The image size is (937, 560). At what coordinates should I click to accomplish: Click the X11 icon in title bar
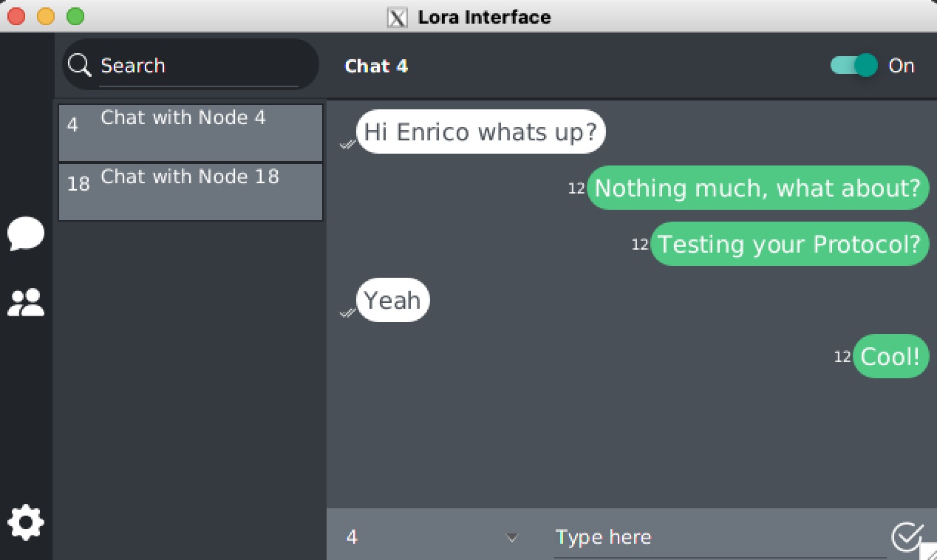[398, 17]
